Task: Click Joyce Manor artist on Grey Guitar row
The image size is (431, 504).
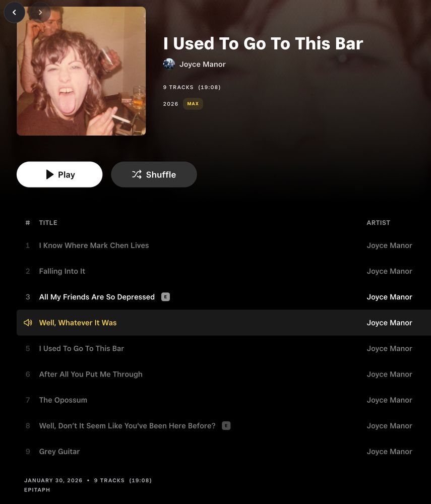Action: pyautogui.click(x=389, y=451)
